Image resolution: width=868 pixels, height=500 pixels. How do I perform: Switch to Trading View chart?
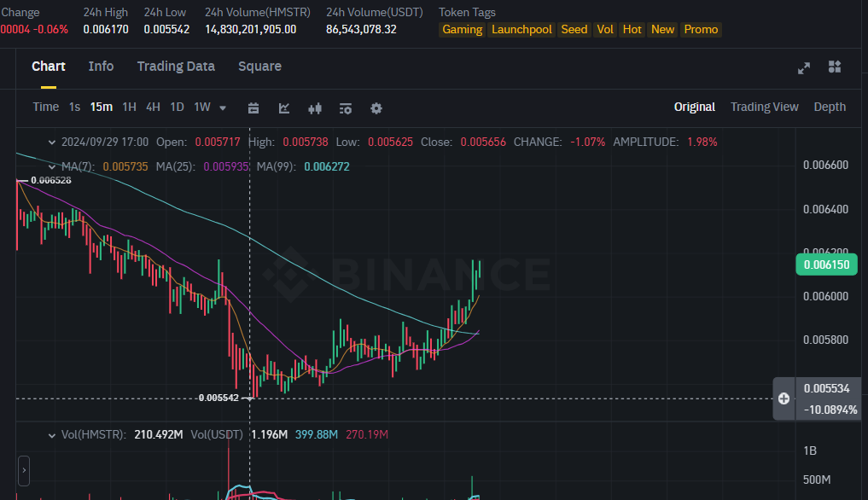(x=765, y=107)
